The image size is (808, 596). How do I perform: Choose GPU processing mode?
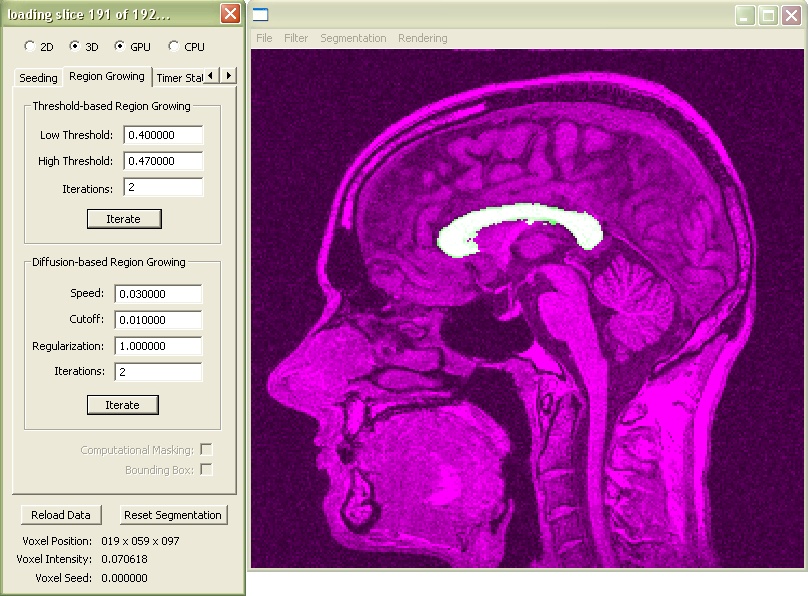[120, 46]
